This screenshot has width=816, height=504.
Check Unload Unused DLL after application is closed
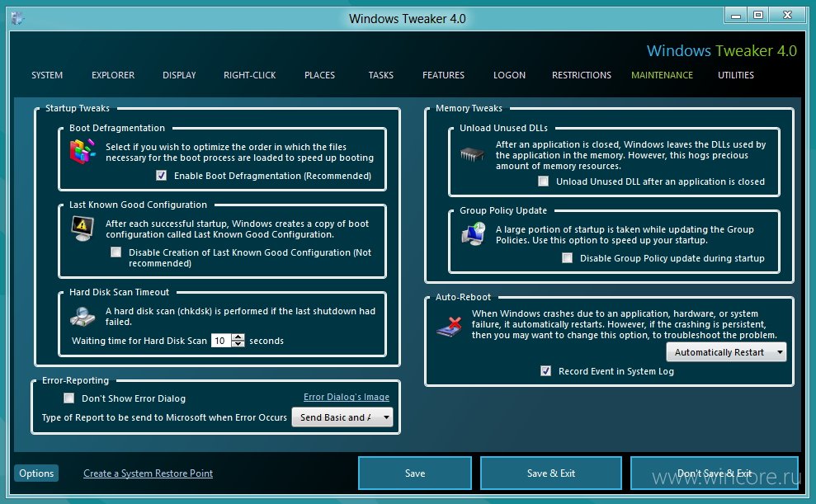click(x=543, y=181)
